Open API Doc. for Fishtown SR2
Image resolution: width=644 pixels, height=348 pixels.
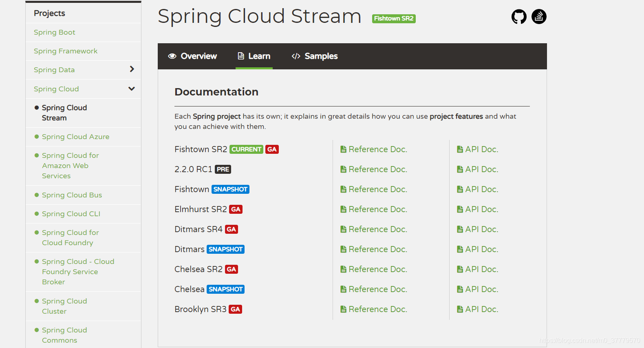point(482,149)
